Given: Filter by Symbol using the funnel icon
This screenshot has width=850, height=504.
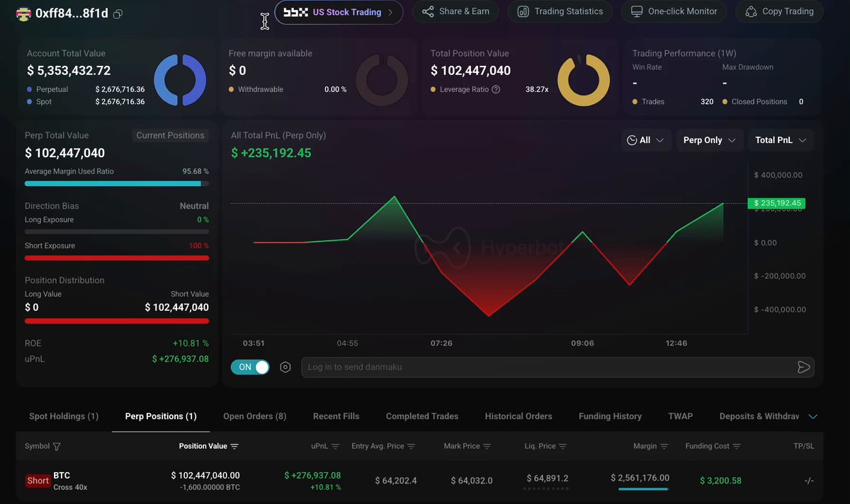Looking at the screenshot, I should tap(57, 447).
